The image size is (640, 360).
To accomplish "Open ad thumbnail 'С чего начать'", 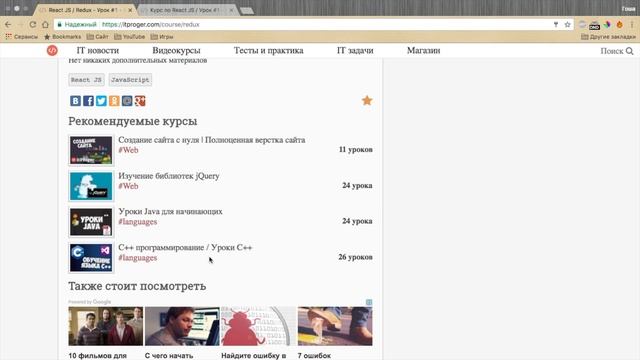I will coord(182,326).
